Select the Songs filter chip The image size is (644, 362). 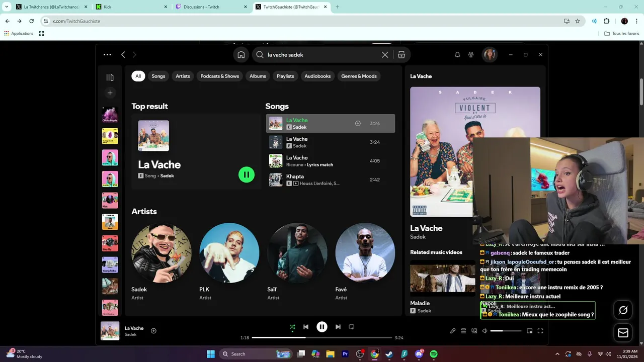(158, 76)
